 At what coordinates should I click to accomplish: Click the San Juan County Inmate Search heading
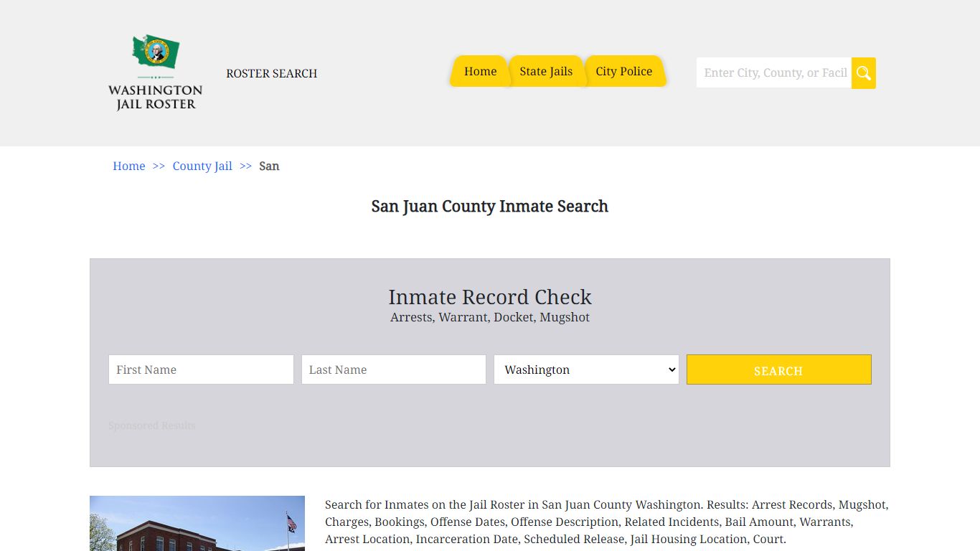[490, 207]
